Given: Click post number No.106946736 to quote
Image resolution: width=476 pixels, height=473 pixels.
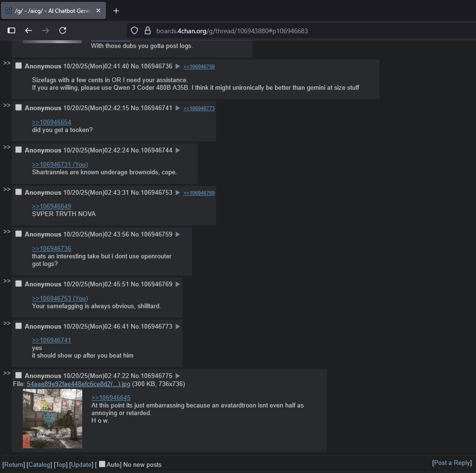Looking at the screenshot, I should [157, 66].
